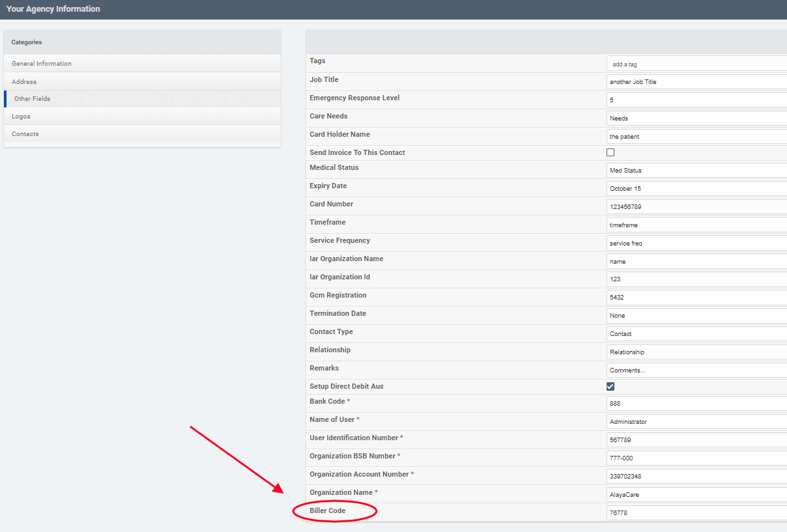787x532 pixels.
Task: Open the Other Fields category
Action: click(33, 99)
